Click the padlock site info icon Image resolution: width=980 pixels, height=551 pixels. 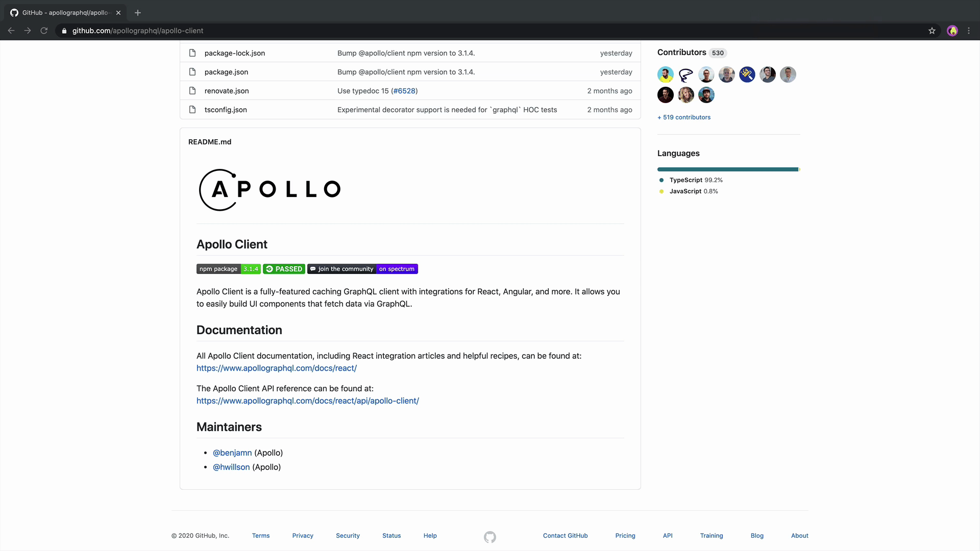[x=64, y=31]
